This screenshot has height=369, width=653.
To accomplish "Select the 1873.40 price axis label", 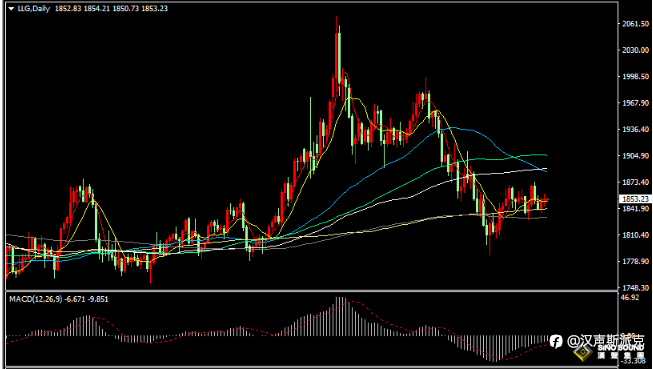I will pos(636,182).
